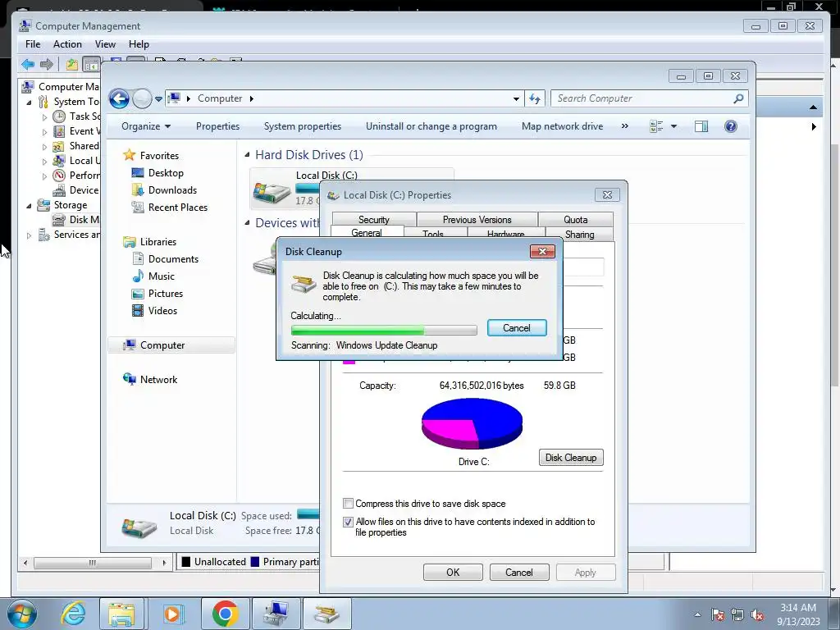Click the Disk Cleanup progress bar
The height and width of the screenshot is (630, 840).
[384, 330]
